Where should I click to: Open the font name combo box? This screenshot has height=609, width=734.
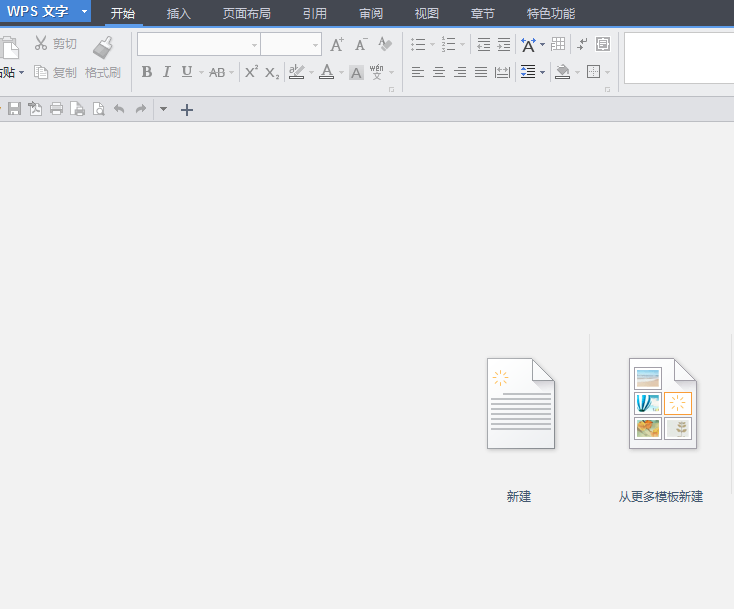coord(198,44)
